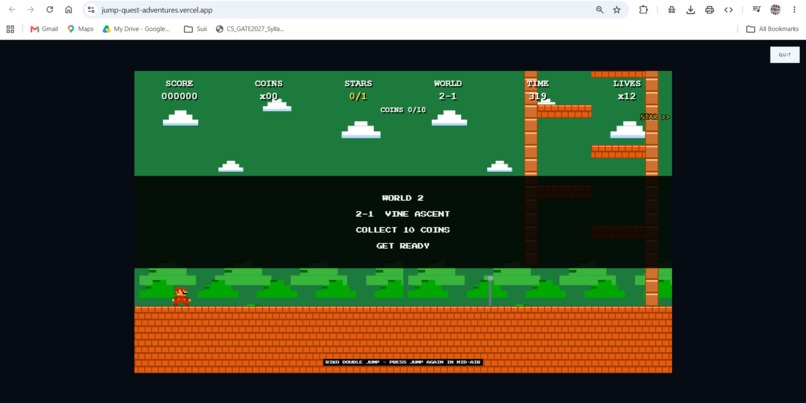The width and height of the screenshot is (806, 403).
Task: View site information for the address bar
Action: (x=91, y=10)
